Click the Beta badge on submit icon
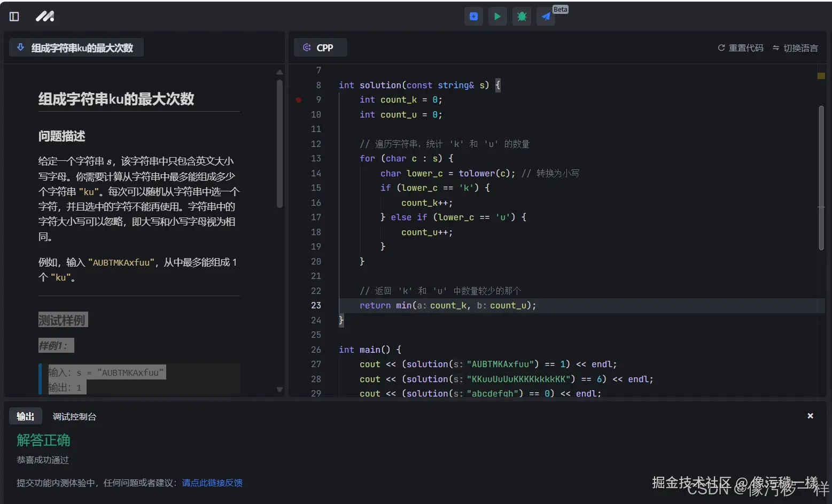Viewport: 832px width, 504px height. click(561, 9)
